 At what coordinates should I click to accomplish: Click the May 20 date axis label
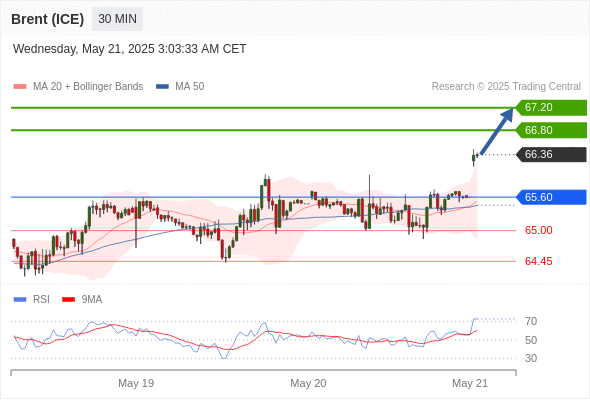[308, 383]
